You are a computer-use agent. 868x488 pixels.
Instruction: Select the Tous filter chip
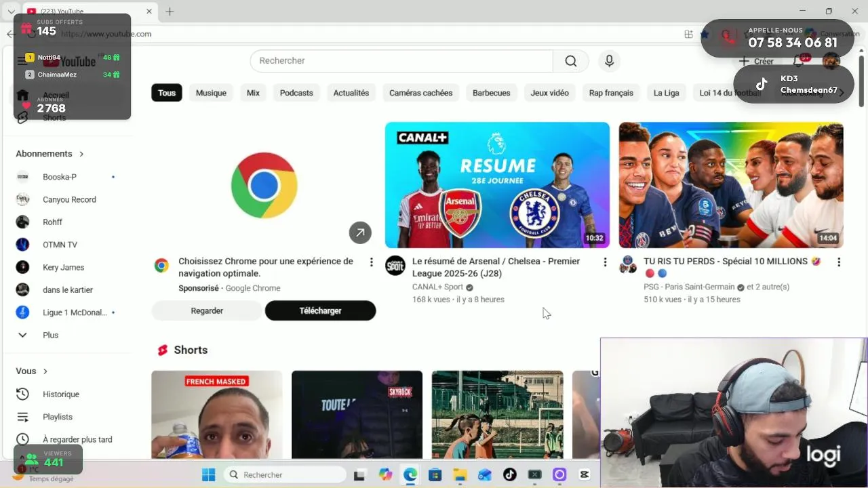click(167, 93)
